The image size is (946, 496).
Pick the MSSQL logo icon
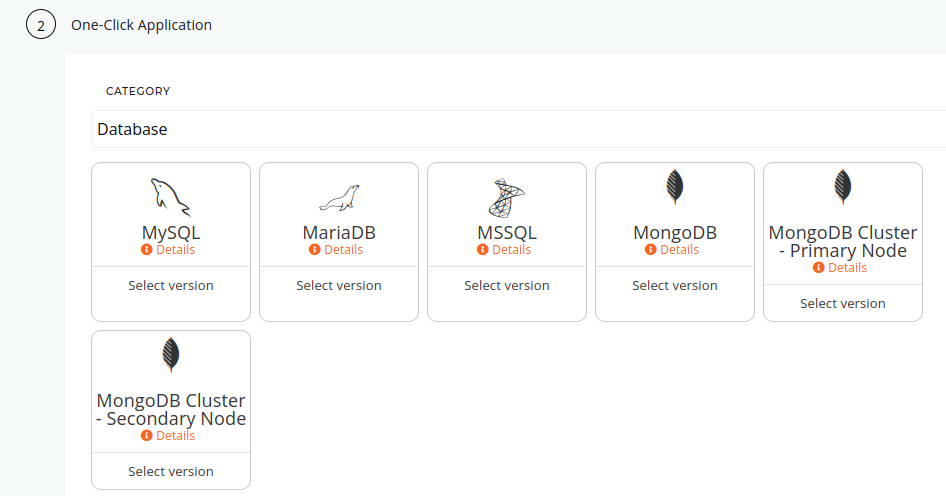507,197
